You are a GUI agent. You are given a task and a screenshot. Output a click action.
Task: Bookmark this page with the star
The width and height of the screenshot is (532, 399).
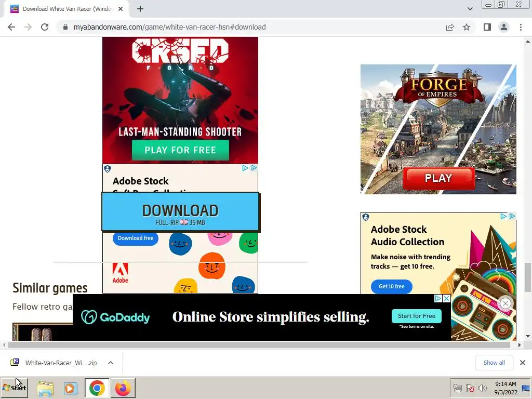point(467,27)
